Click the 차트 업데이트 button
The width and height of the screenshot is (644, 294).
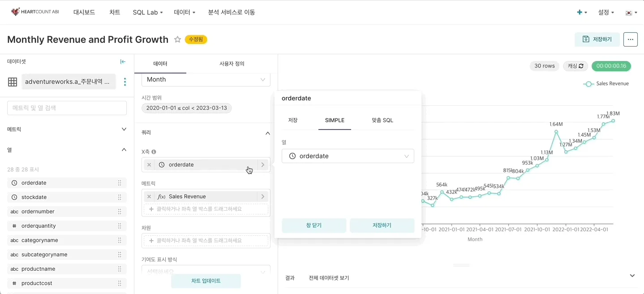(x=206, y=281)
